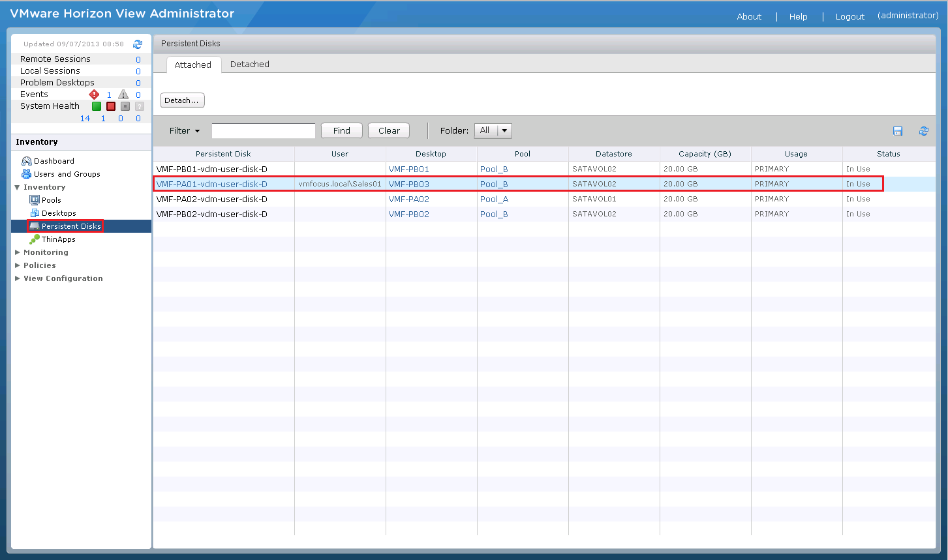Expand the Monitoring section
Viewport: 948px width, 560px height.
point(46,252)
